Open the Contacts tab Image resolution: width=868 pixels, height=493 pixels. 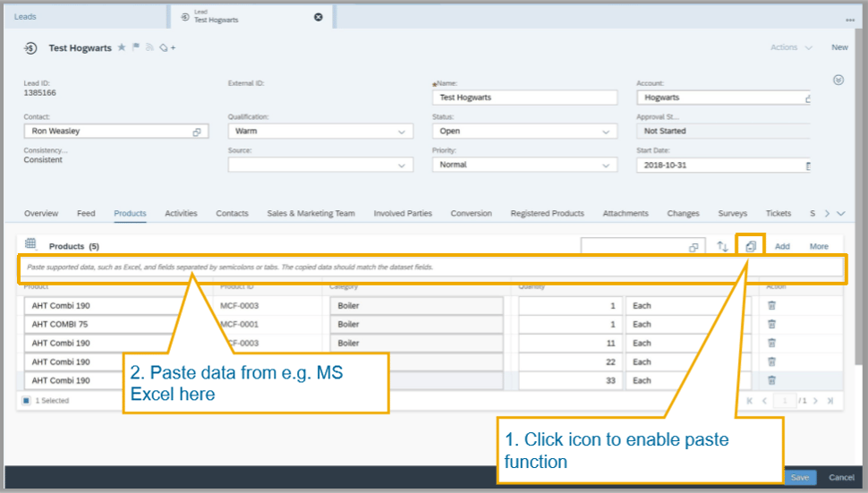pyautogui.click(x=232, y=213)
